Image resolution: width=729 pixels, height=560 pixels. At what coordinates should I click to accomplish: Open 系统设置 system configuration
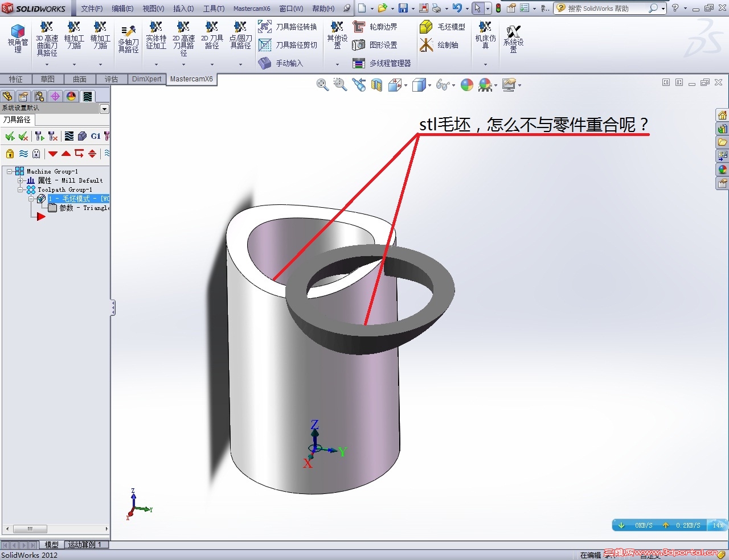pos(513,39)
